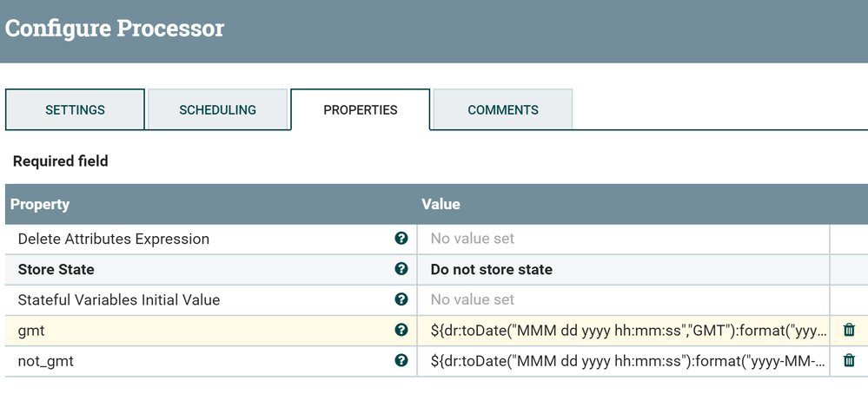Edit the Delete Attributes Expression value
This screenshot has height=394, width=868.
622,239
